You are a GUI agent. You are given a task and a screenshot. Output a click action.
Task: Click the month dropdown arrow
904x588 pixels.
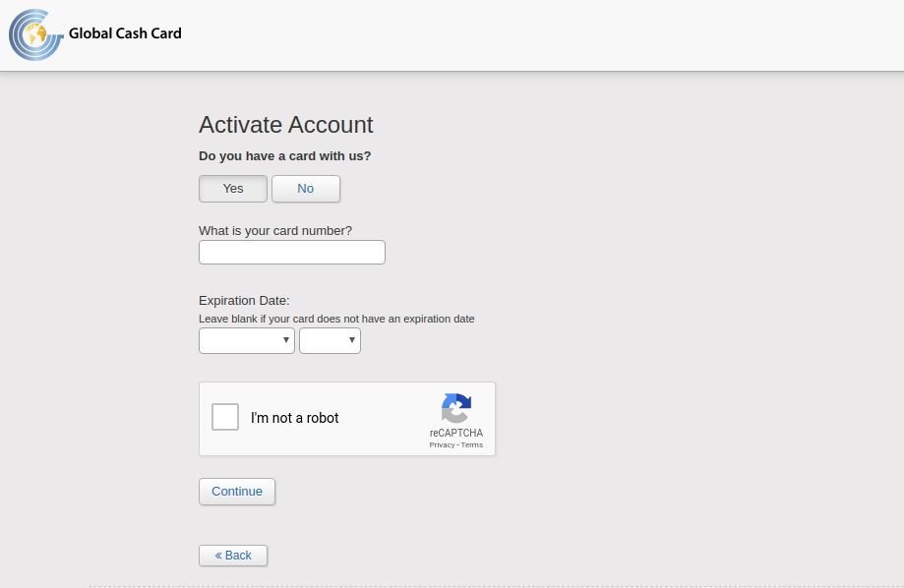pyautogui.click(x=286, y=340)
